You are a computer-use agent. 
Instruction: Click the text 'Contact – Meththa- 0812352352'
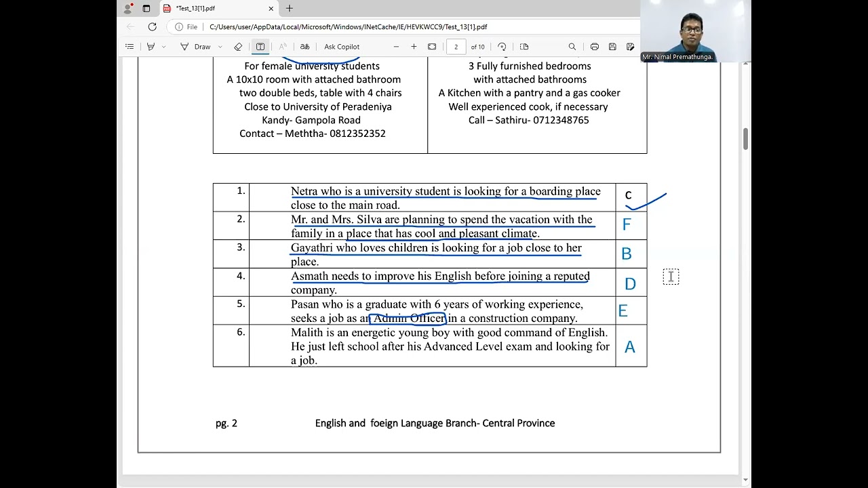coord(313,134)
